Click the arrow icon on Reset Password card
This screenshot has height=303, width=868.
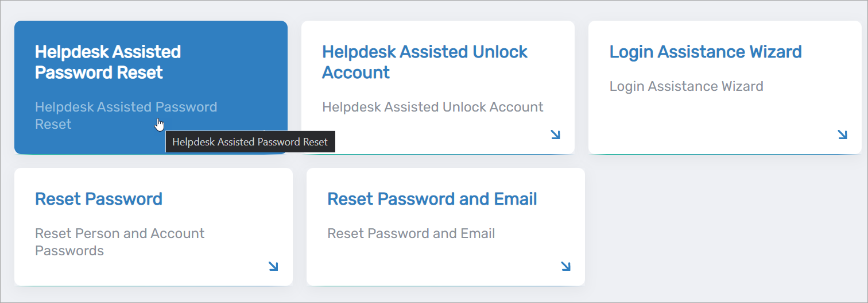pyautogui.click(x=273, y=266)
